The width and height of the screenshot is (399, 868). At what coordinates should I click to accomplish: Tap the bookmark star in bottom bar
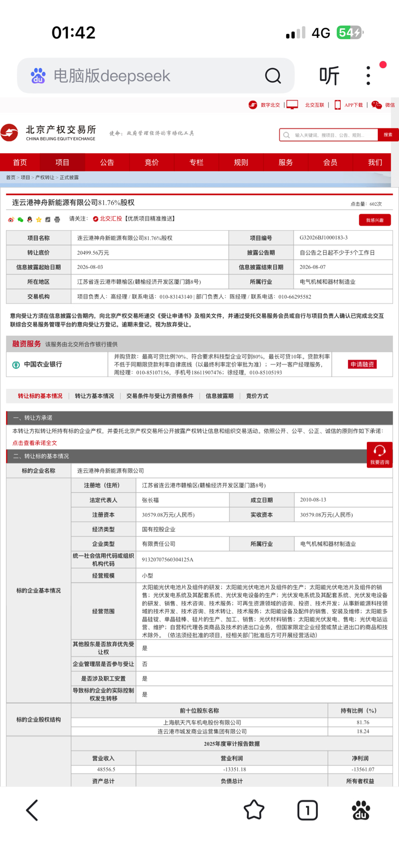click(254, 810)
